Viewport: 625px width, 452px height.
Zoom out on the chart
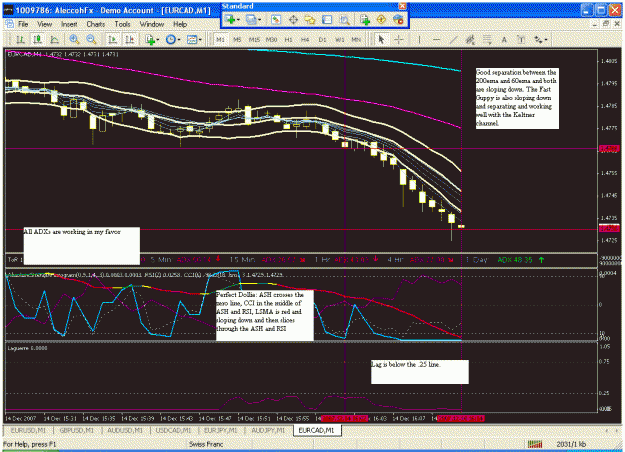point(91,39)
